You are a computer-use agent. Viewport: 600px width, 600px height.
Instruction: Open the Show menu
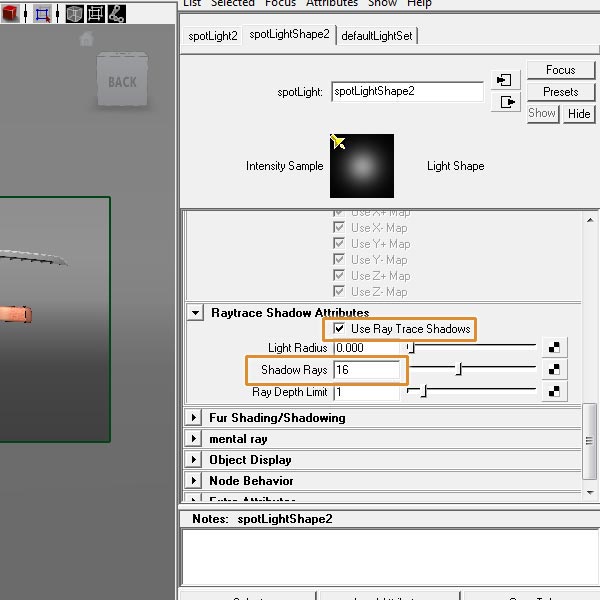pos(382,3)
